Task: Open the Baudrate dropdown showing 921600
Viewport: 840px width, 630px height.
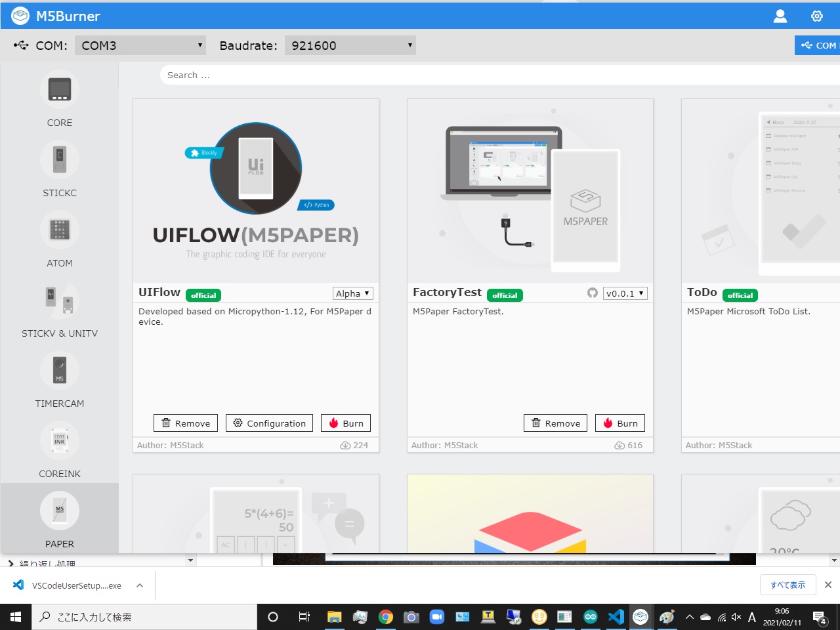Action: tap(350, 45)
